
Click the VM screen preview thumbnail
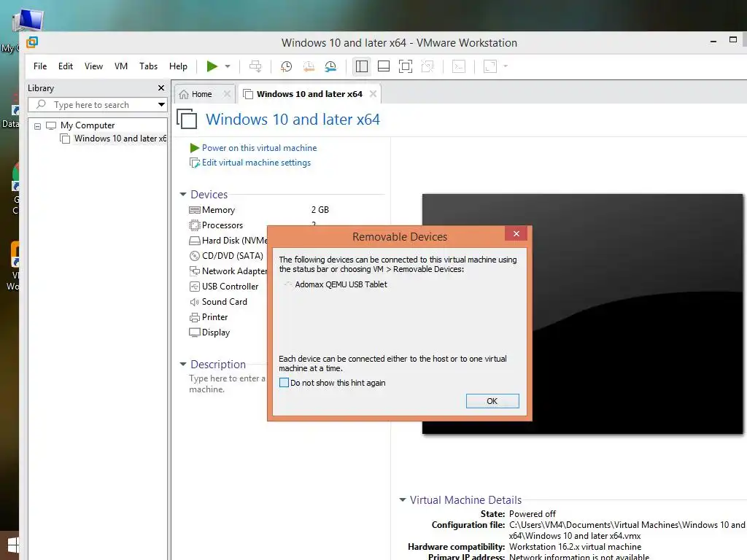(x=582, y=314)
